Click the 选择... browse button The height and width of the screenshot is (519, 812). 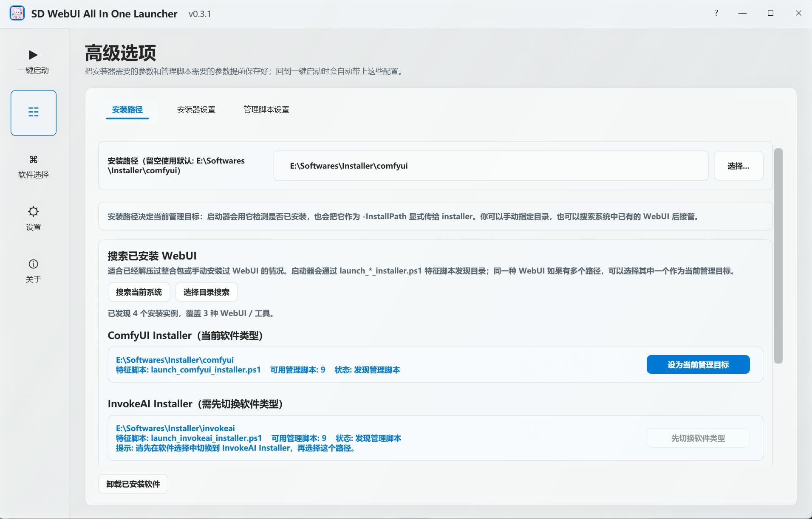(738, 166)
